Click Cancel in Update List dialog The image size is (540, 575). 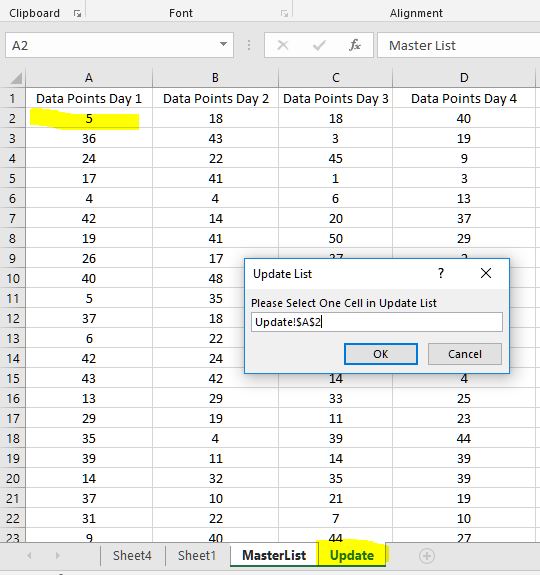464,354
